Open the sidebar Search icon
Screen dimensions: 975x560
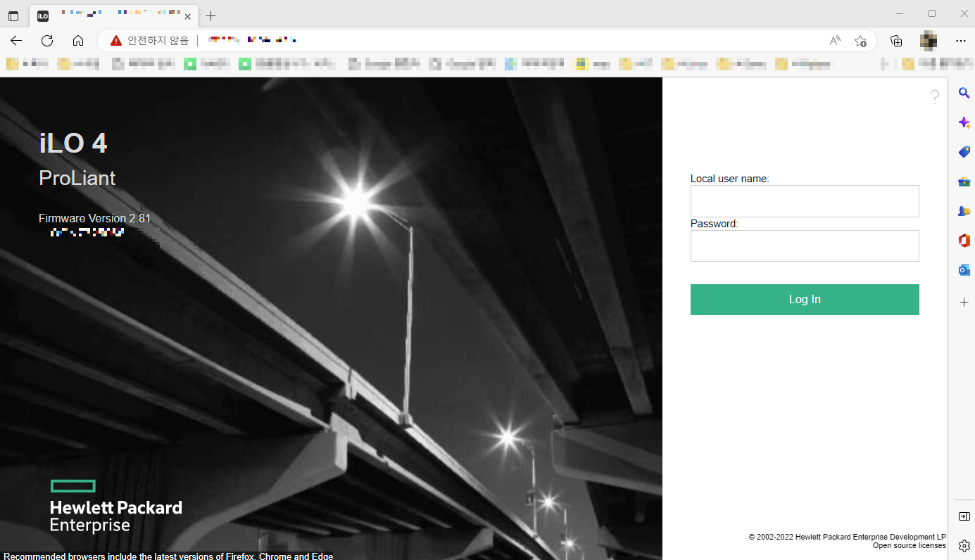tap(964, 94)
